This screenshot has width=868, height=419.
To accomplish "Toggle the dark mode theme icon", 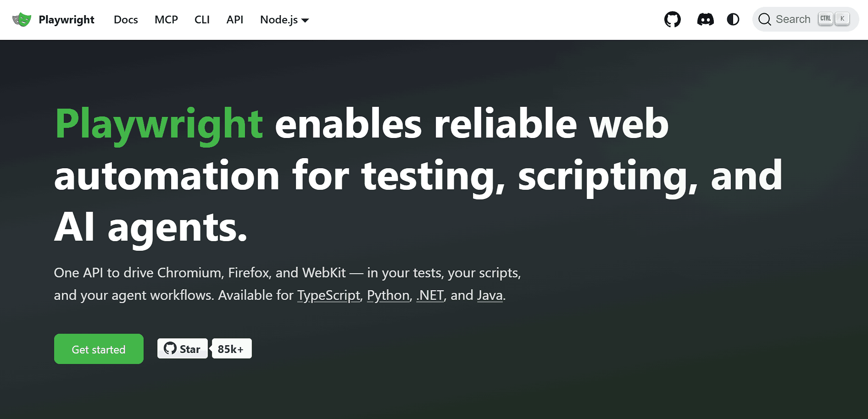I will click(x=733, y=19).
